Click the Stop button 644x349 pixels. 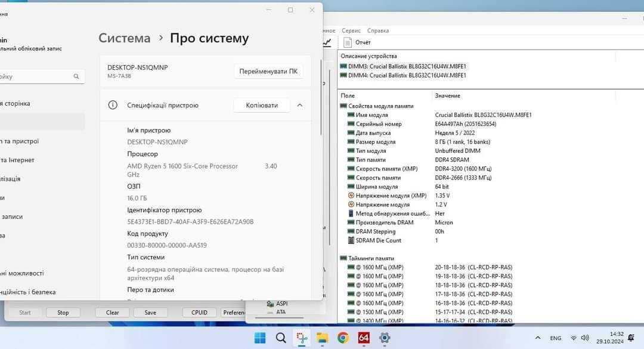(63, 313)
